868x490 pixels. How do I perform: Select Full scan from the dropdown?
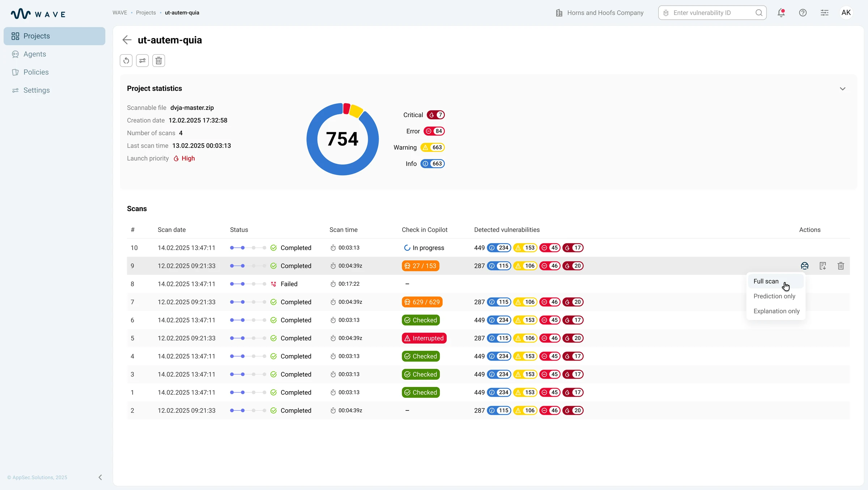[x=775, y=281]
